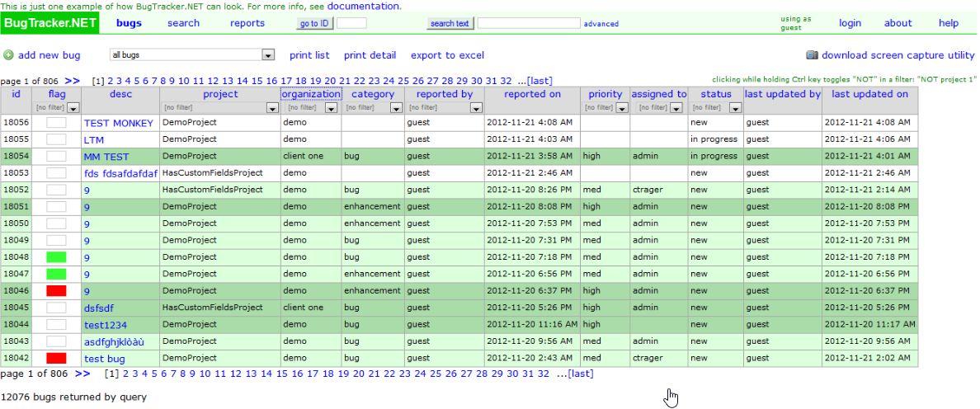980x409 pixels.
Task: Open the priority filter dropdown
Action: tap(621, 108)
